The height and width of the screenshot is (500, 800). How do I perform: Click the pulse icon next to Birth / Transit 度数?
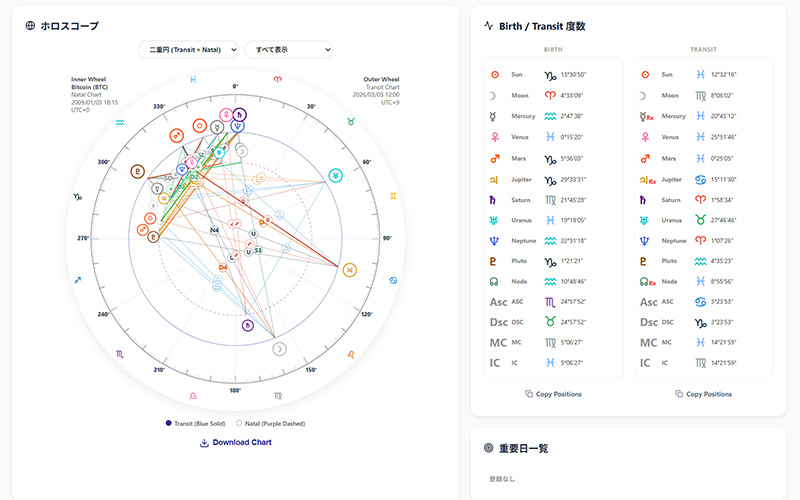488,26
